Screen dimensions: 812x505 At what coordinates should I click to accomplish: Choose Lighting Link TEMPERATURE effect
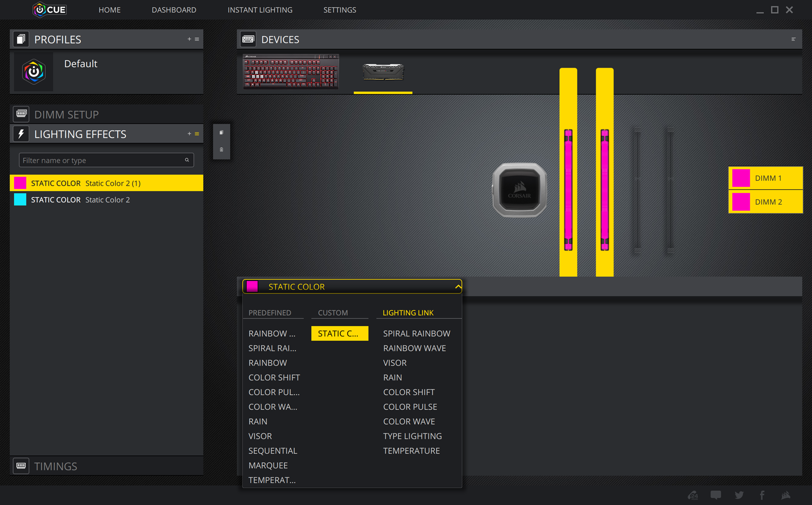tap(412, 451)
